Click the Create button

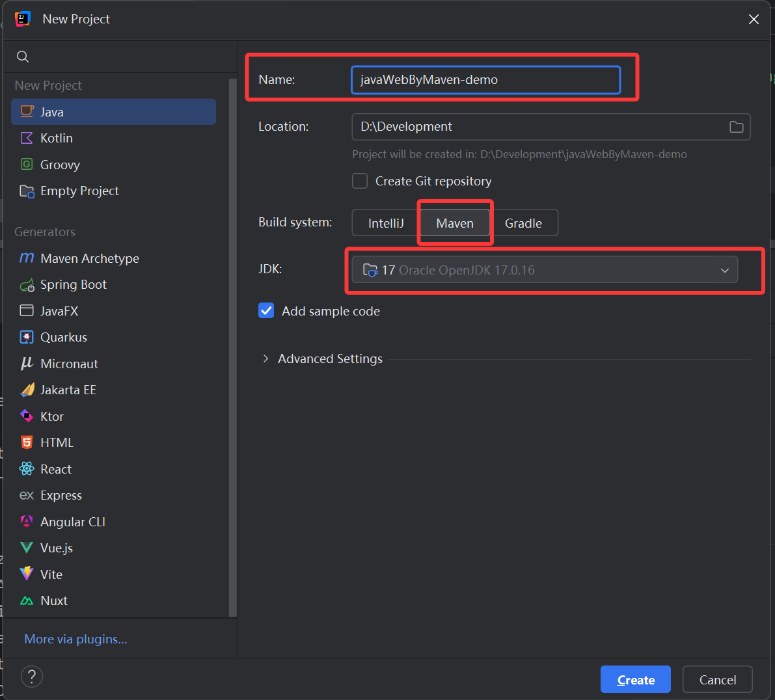coord(636,680)
